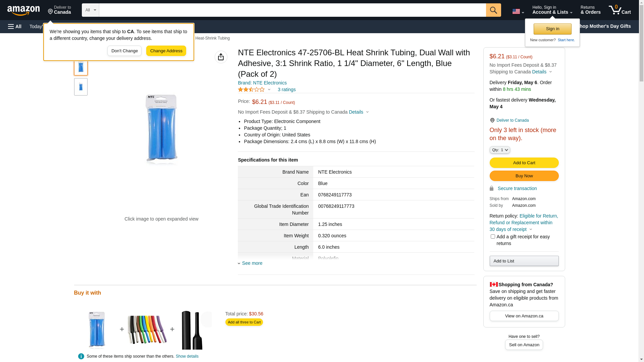Click the Add to Cart button

[524, 163]
